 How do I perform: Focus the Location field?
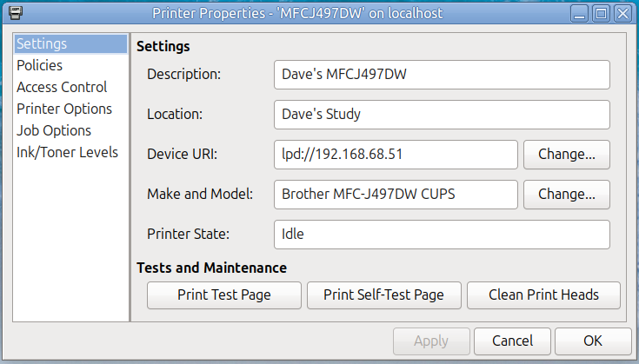(x=442, y=114)
